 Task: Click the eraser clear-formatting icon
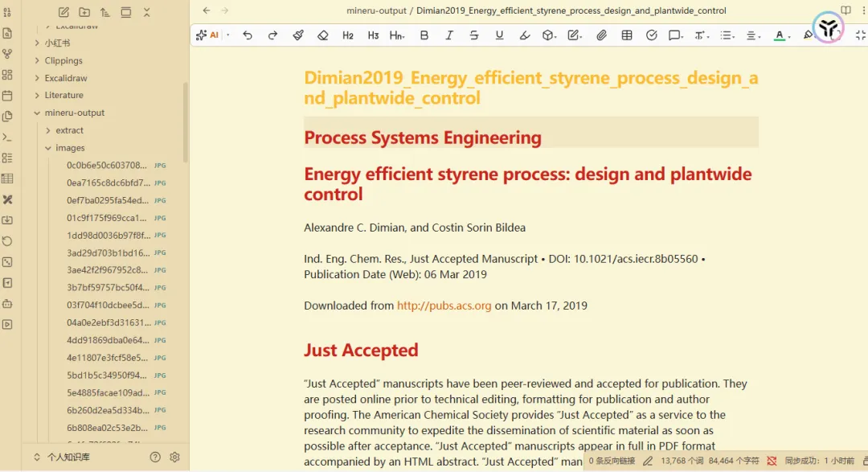tap(323, 35)
